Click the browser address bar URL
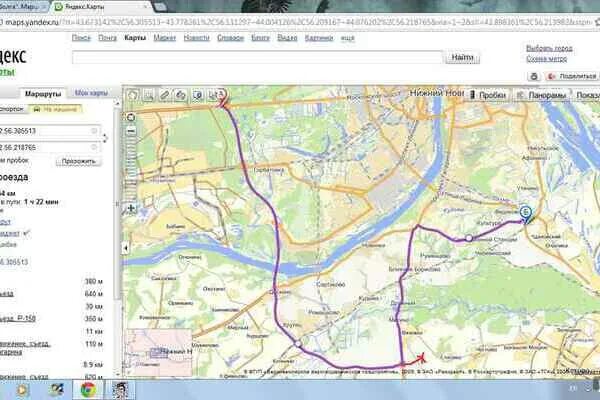The width and height of the screenshot is (600, 400). 295,22
